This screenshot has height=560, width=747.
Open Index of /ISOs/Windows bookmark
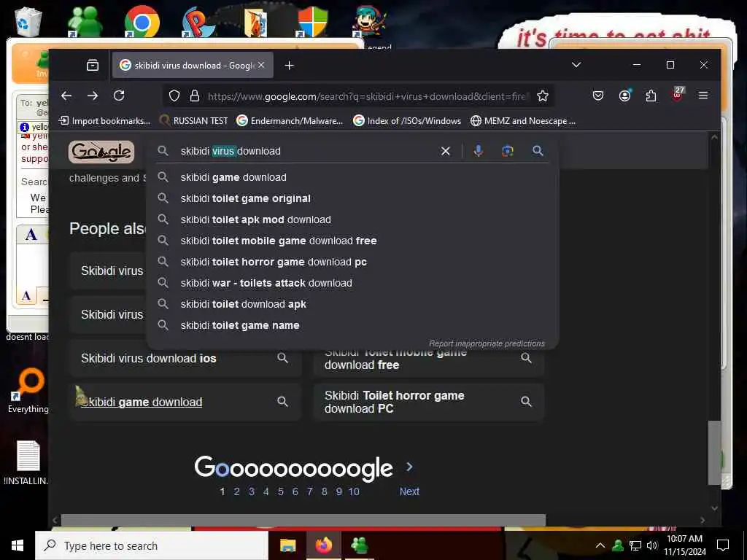tap(407, 121)
